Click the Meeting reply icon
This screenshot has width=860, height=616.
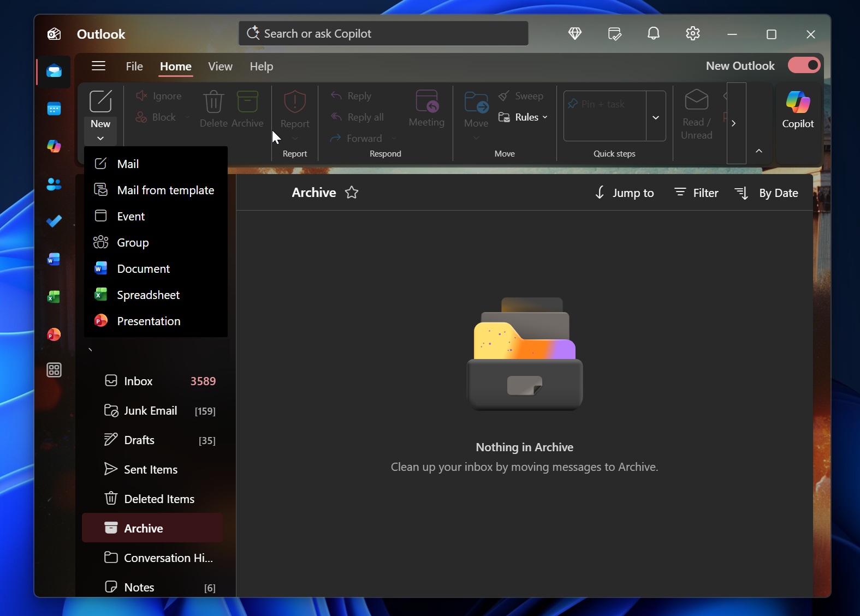tap(427, 101)
